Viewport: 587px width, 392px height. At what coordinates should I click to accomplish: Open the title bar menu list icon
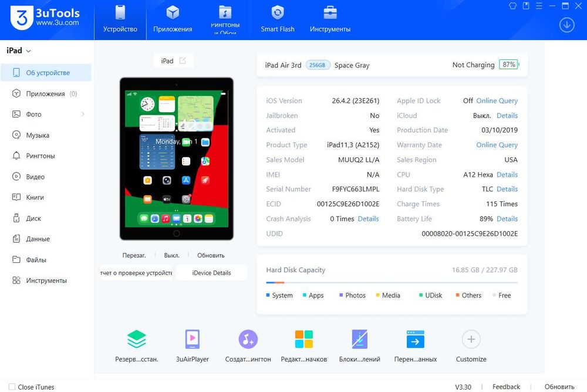(x=539, y=6)
